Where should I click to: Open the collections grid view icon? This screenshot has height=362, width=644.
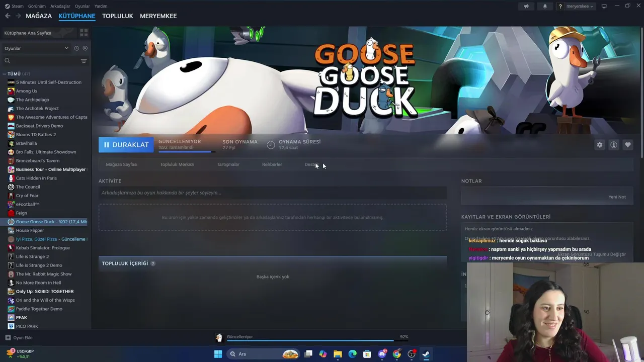pyautogui.click(x=84, y=33)
